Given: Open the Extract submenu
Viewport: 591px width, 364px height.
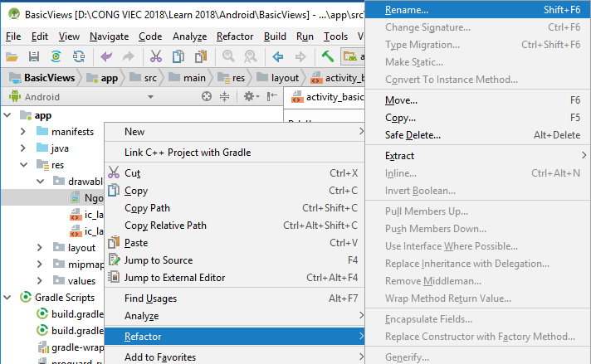Looking at the screenshot, I should click(x=477, y=156).
